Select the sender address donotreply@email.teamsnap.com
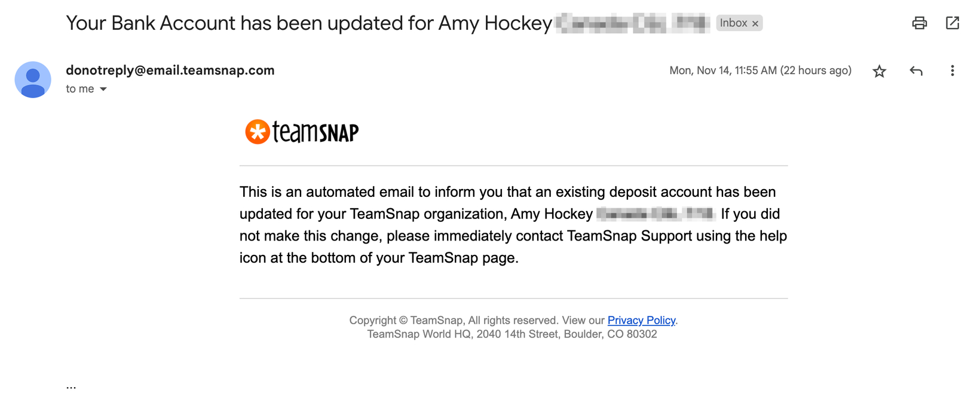 tap(170, 70)
